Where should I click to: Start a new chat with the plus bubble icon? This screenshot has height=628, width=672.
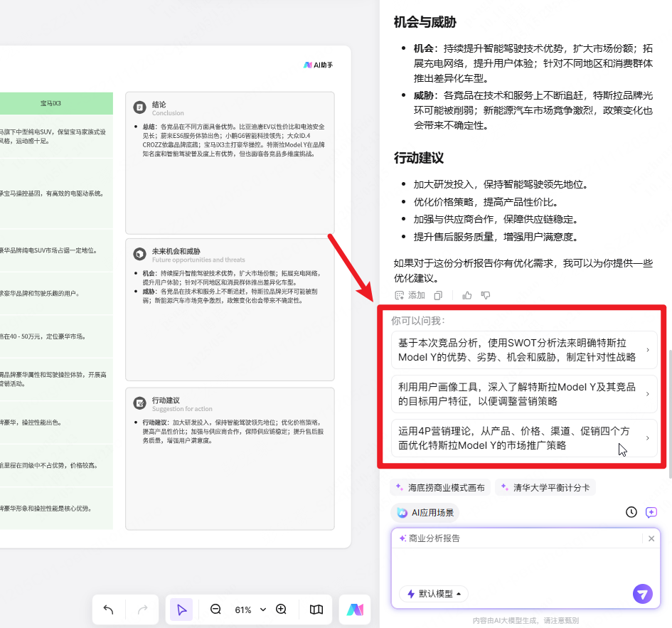pyautogui.click(x=651, y=512)
